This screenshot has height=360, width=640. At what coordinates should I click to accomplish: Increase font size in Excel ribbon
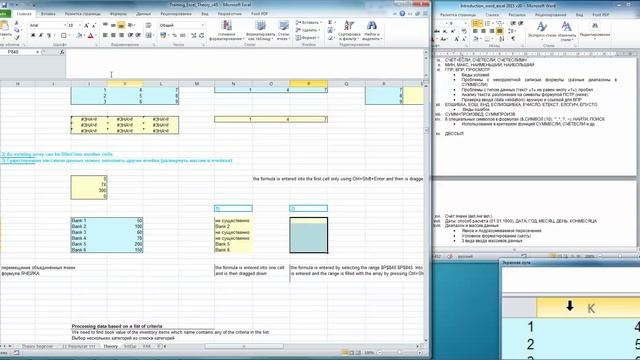(x=87, y=25)
